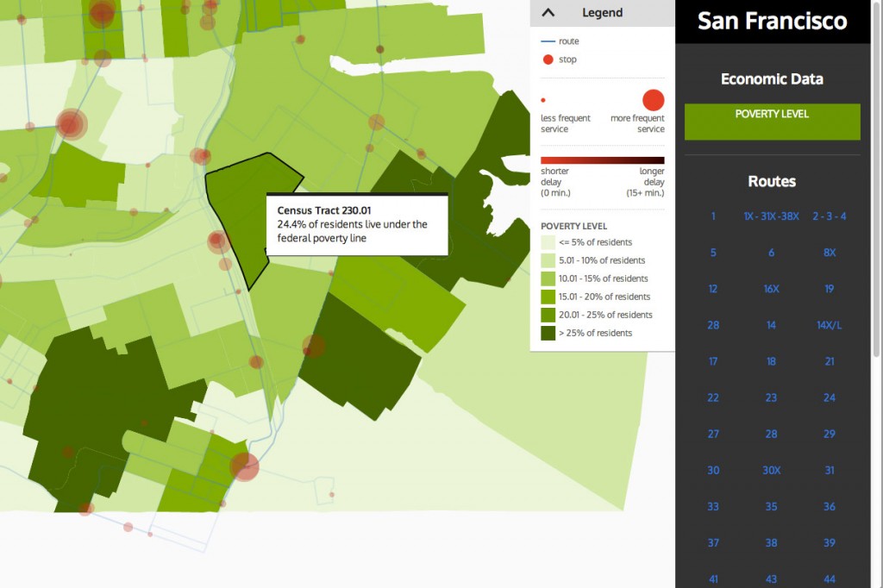
Task: Select route 8X
Action: [829, 253]
